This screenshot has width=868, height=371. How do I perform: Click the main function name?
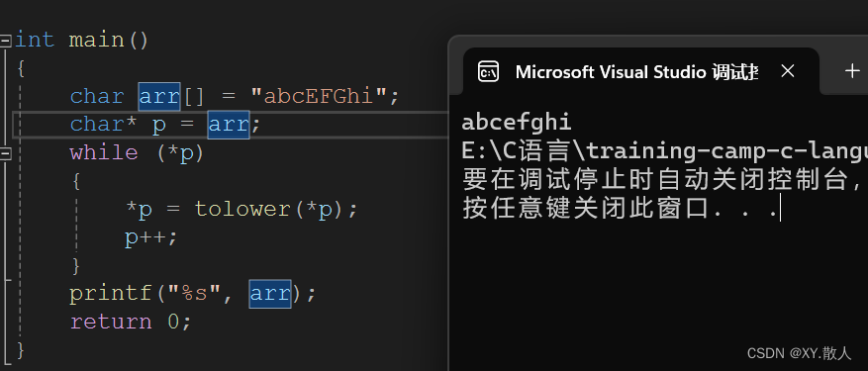click(x=96, y=40)
